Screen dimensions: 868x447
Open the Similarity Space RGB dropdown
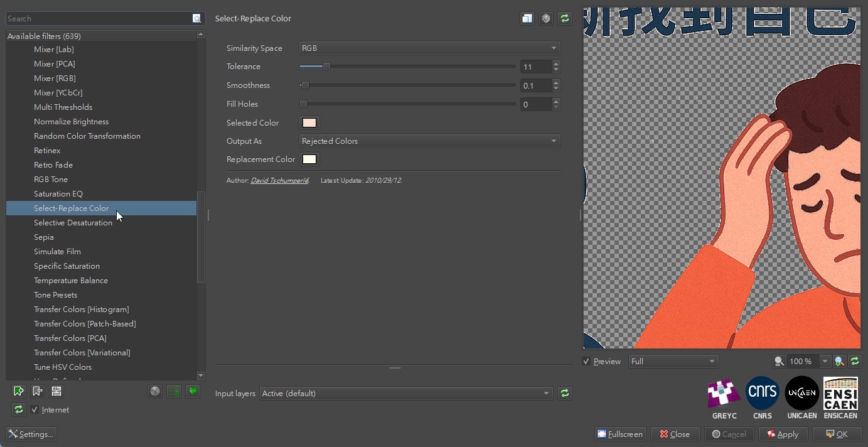pos(429,48)
